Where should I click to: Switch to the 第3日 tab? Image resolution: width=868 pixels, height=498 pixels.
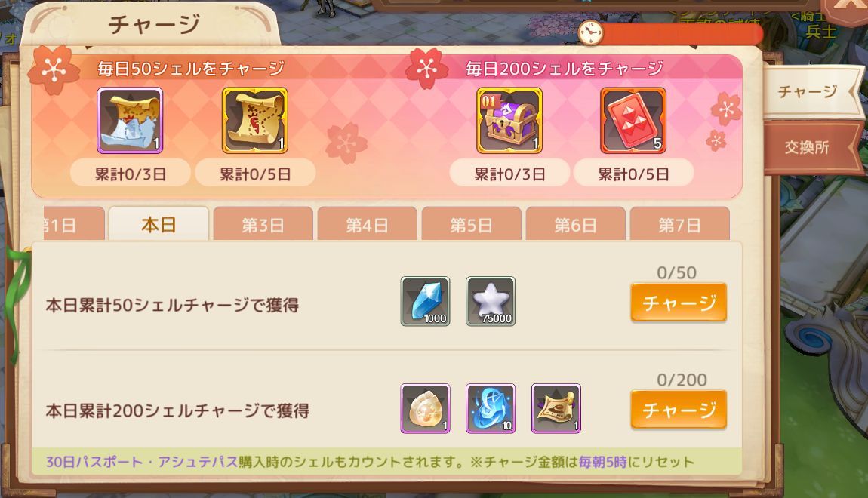(263, 224)
